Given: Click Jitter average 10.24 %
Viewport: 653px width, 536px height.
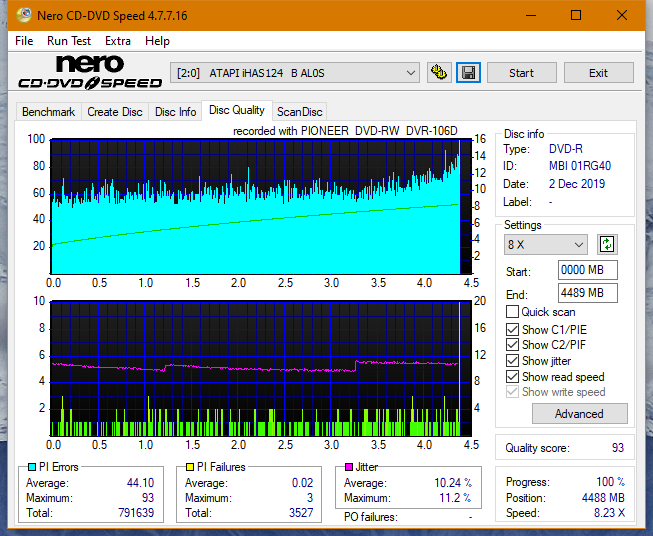Looking at the screenshot, I should pos(453,483).
